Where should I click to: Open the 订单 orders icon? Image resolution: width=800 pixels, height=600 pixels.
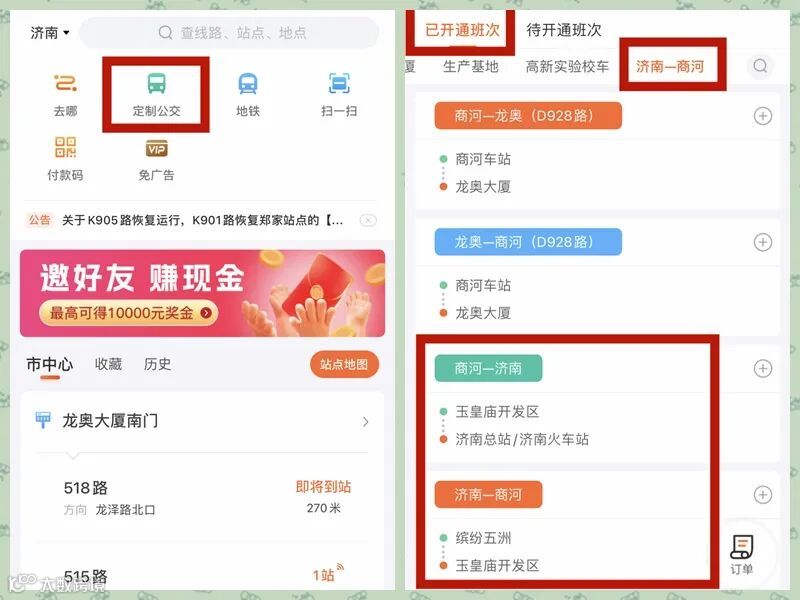(x=741, y=555)
